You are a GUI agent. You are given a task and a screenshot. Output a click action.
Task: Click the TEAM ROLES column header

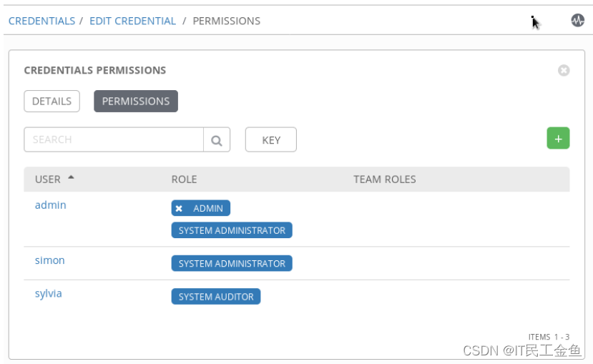pos(384,179)
